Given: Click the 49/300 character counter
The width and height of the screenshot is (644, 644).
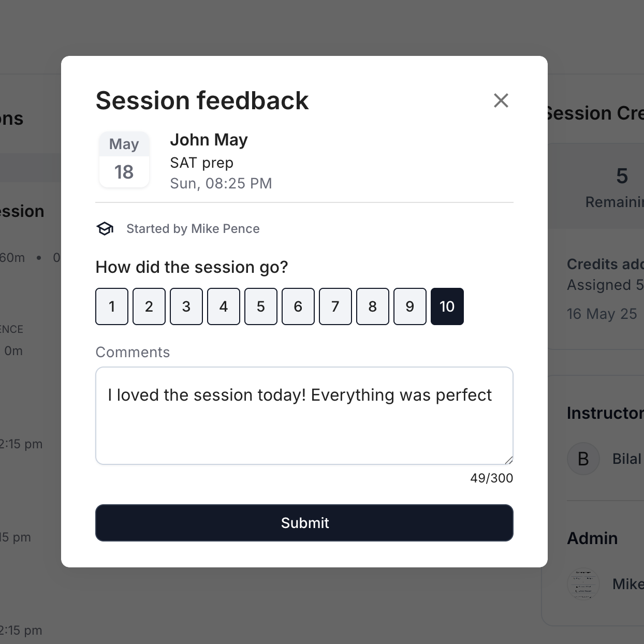Looking at the screenshot, I should [491, 478].
